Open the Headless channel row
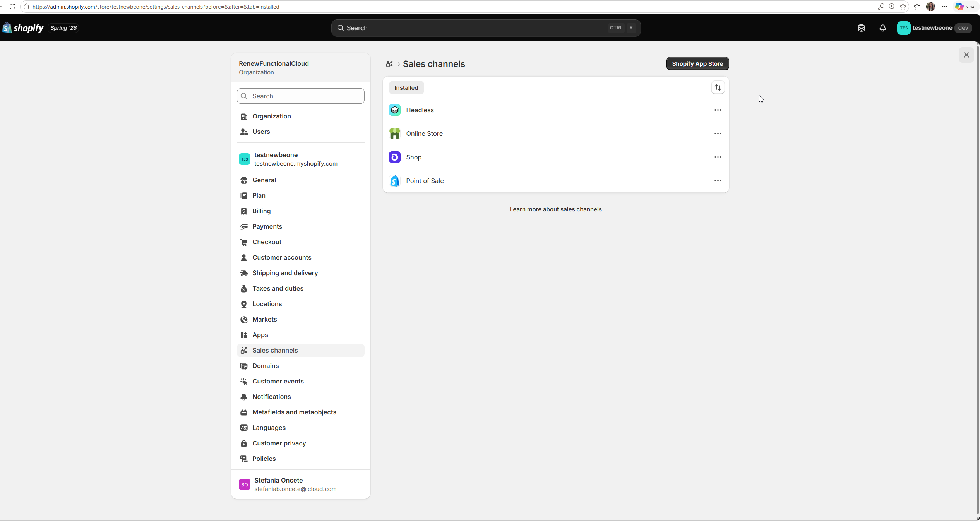The image size is (980, 522). (x=555, y=110)
